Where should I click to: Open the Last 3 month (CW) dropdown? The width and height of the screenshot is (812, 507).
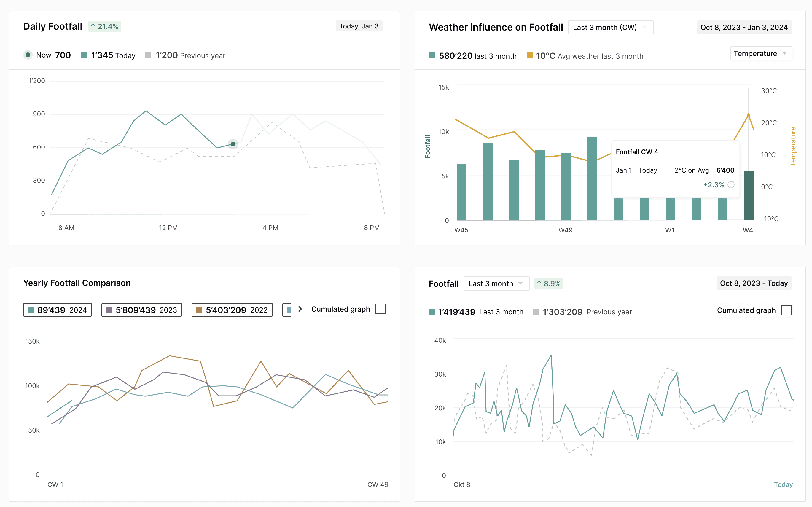610,28
